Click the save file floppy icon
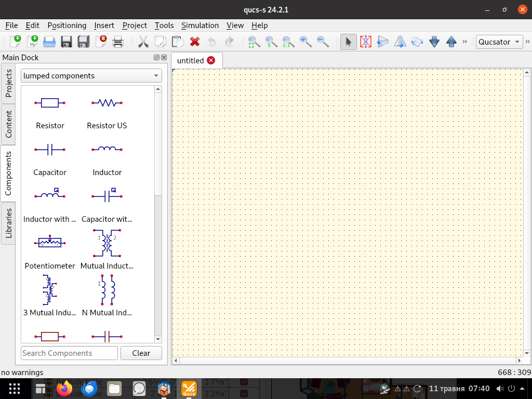 coord(66,42)
